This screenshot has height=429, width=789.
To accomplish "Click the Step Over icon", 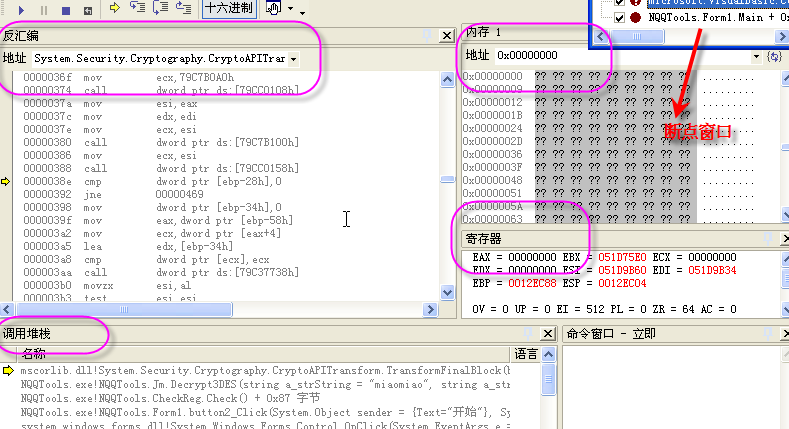I will [160, 9].
